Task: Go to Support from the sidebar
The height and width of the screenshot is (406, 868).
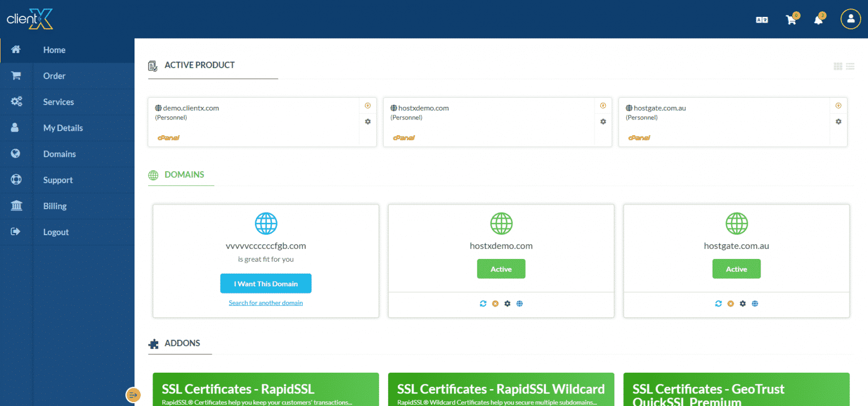Action: pyautogui.click(x=58, y=180)
